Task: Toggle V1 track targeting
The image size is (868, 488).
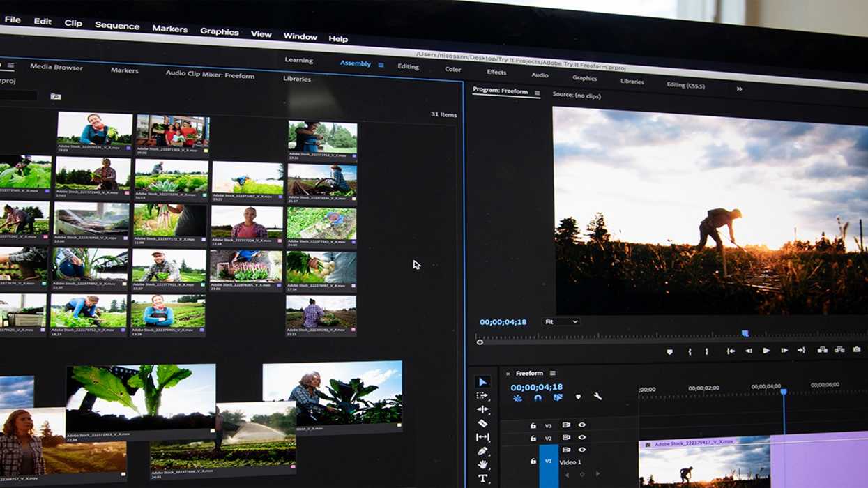Action: 548,462
